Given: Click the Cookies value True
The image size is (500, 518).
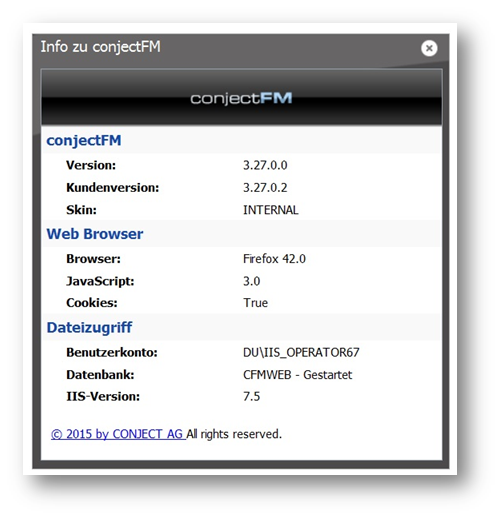Looking at the screenshot, I should (x=256, y=303).
